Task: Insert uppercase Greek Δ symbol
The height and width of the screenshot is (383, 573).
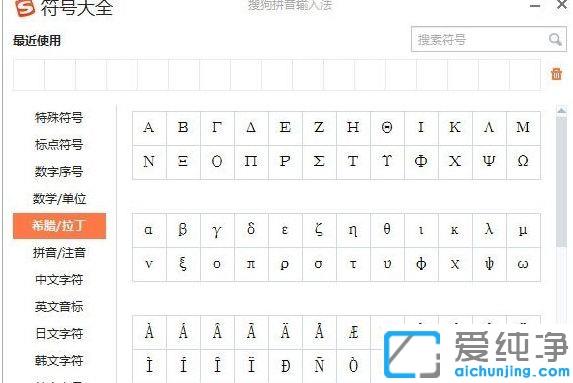Action: pos(251,128)
